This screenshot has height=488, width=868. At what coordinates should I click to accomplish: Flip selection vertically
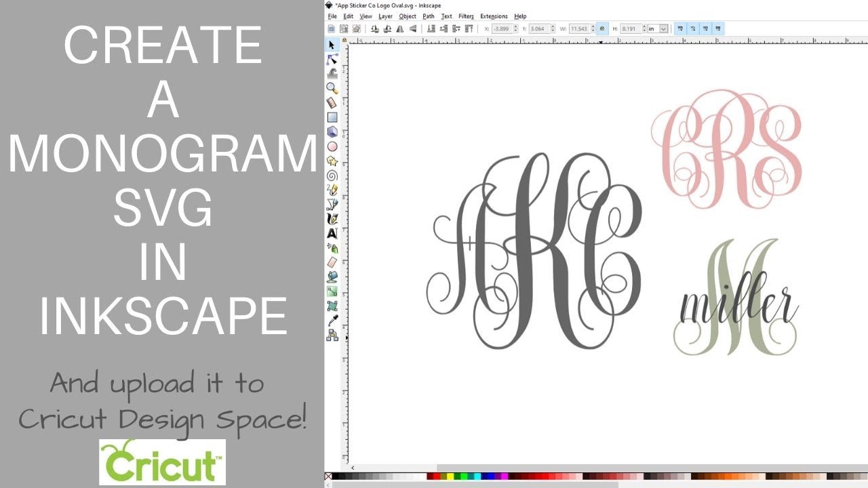[x=412, y=28]
